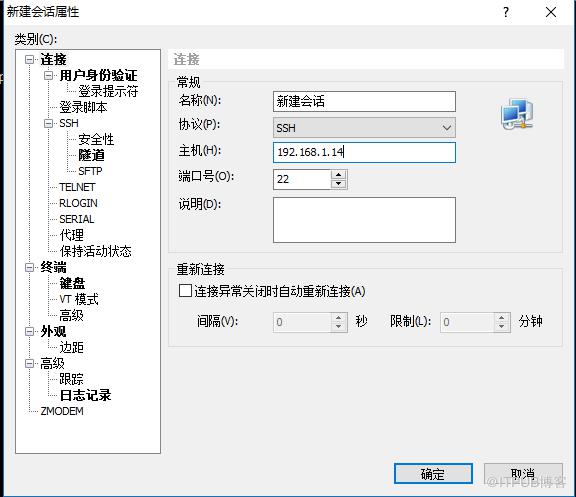Collapse the 高级 tree node
Screen dimensions: 576x497
pyautogui.click(x=29, y=363)
